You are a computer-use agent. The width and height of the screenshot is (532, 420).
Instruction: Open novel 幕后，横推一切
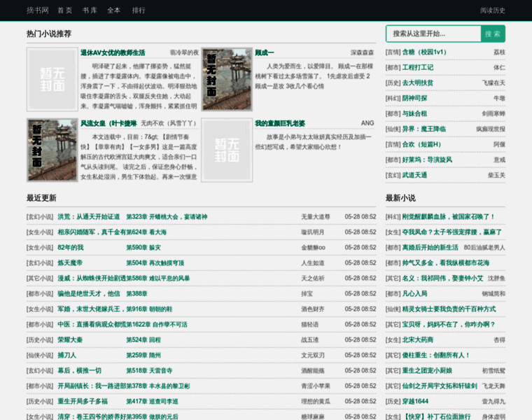[79, 370]
